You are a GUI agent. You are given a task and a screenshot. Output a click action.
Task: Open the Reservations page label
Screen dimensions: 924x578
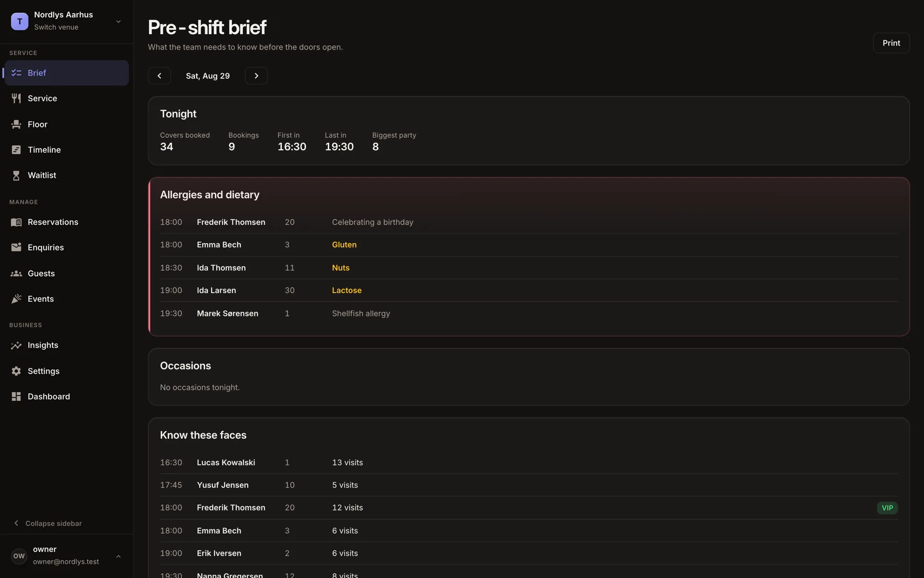[53, 222]
